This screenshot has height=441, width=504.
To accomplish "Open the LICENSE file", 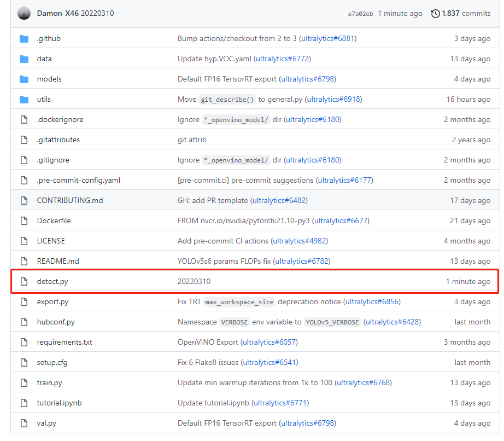I will click(x=51, y=241).
